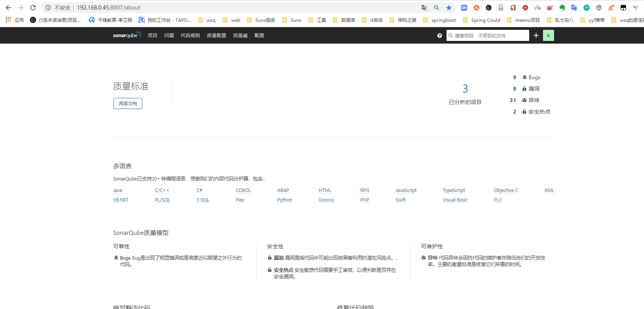The image size is (644, 309).
Task: Open the 31 异味 count link
Action: pos(513,100)
